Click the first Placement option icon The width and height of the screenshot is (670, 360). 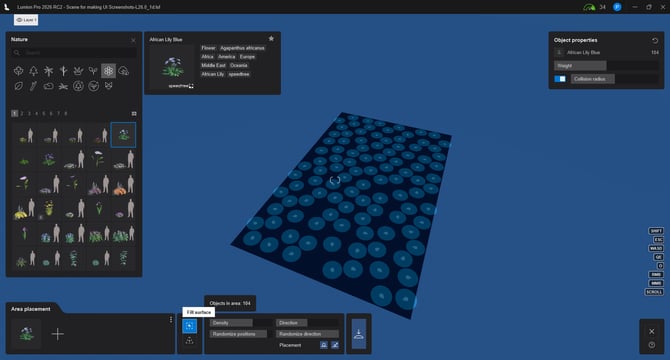click(324, 345)
